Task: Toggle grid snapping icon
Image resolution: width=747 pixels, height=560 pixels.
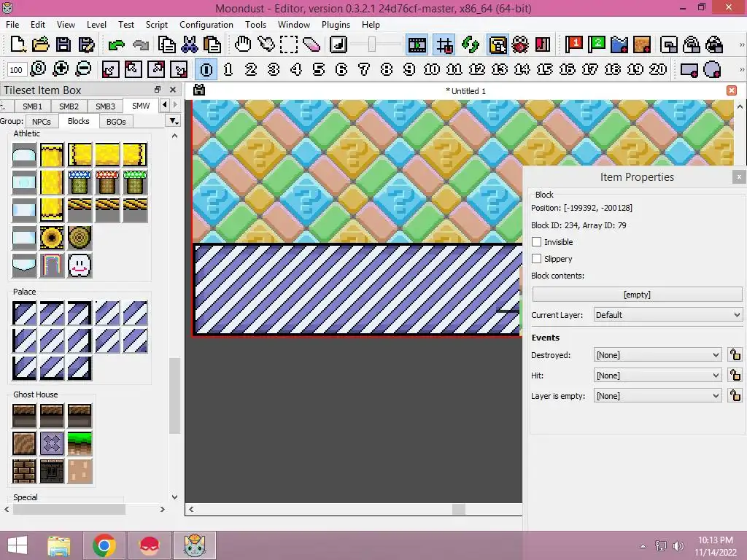Action: pyautogui.click(x=444, y=44)
